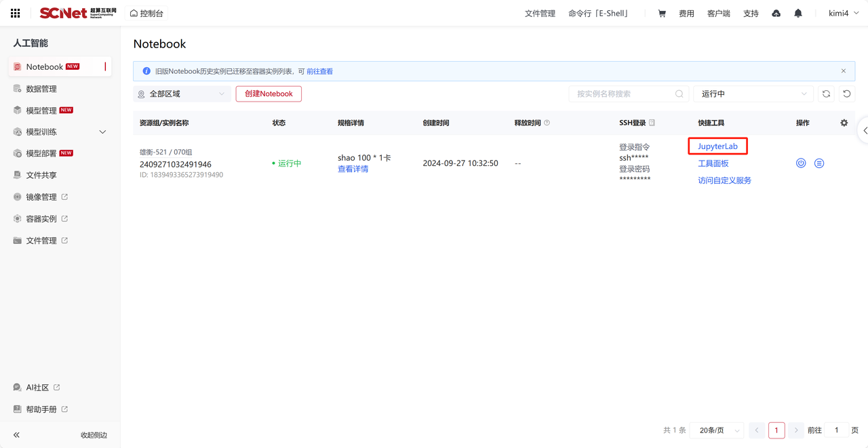Image resolution: width=868 pixels, height=448 pixels.
Task: Select 数据管理 in the sidebar
Action: tap(41, 89)
